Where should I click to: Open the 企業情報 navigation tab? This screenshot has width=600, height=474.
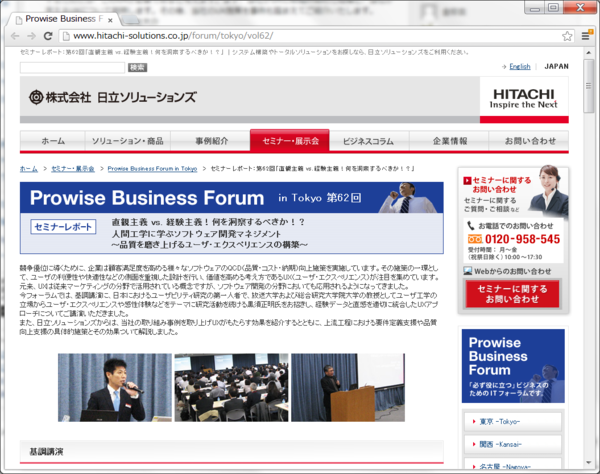(450, 141)
